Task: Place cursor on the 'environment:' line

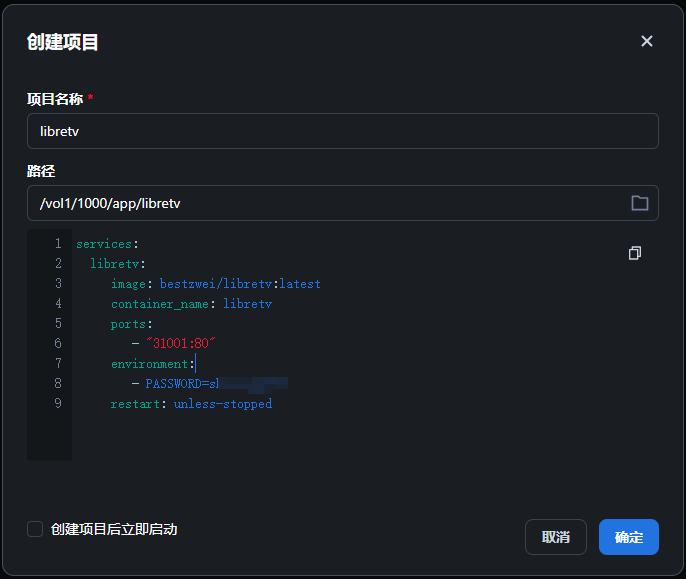Action: [x=152, y=364]
